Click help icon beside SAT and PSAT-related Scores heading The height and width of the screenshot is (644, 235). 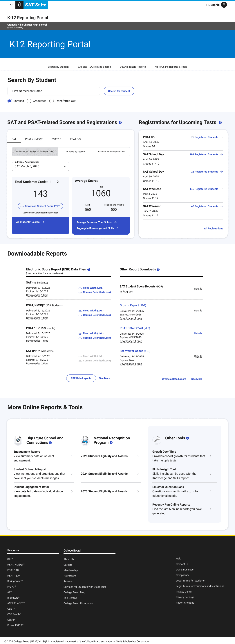pyautogui.click(x=120, y=123)
